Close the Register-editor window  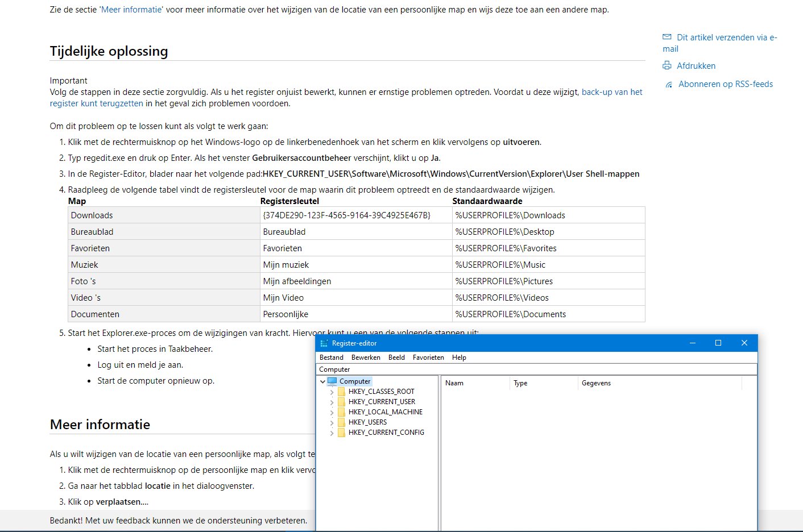pyautogui.click(x=744, y=343)
